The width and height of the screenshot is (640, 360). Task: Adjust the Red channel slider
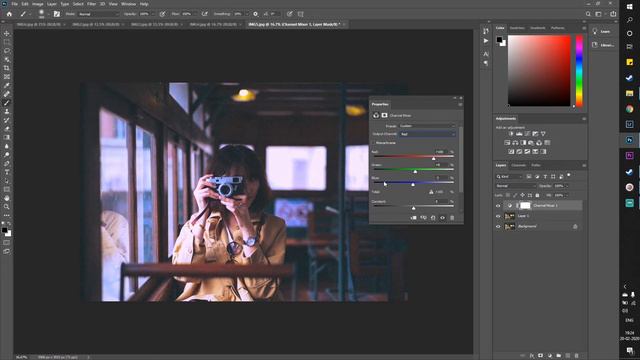click(433, 158)
